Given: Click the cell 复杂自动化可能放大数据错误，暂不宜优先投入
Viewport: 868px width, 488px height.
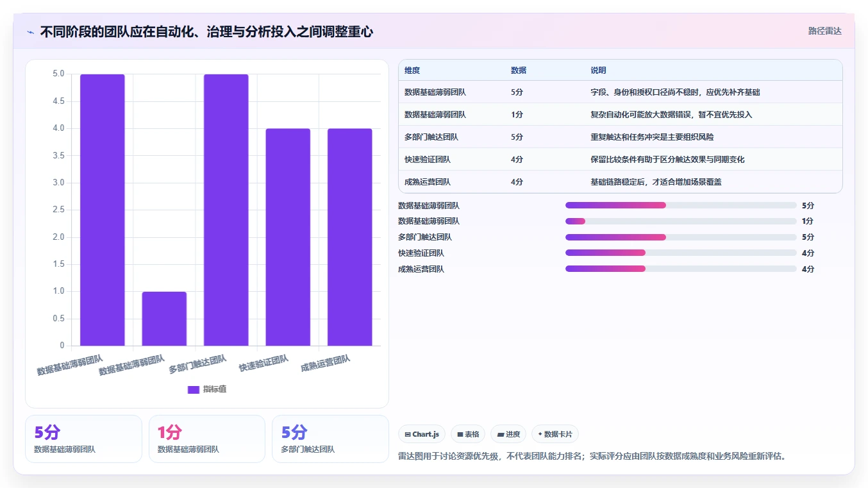Looking at the screenshot, I should (x=671, y=115).
